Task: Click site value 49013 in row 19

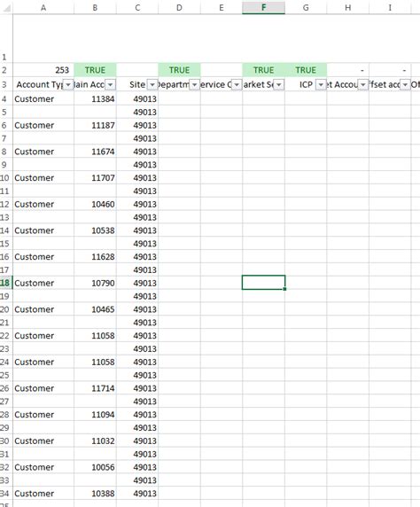Action: pyautogui.click(x=144, y=296)
